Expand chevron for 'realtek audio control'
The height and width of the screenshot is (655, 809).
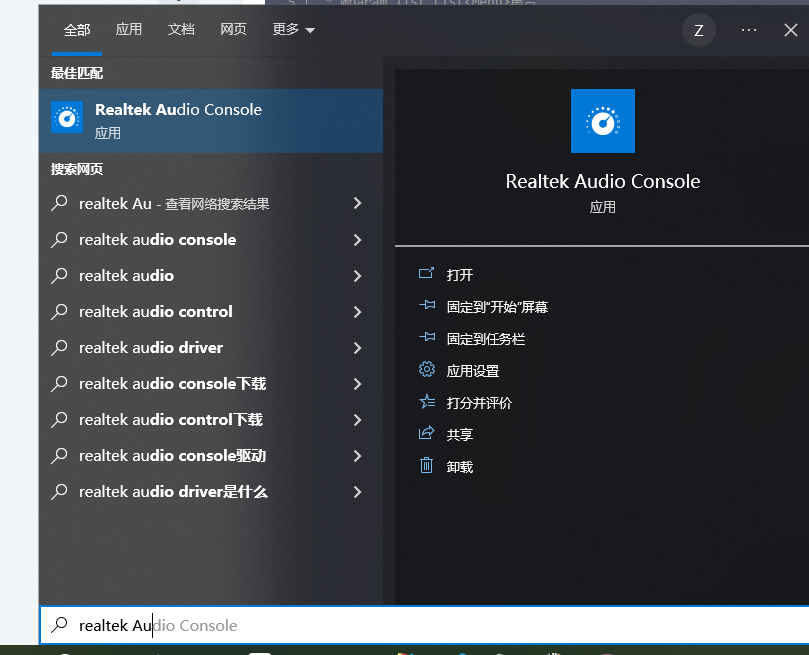coord(358,312)
